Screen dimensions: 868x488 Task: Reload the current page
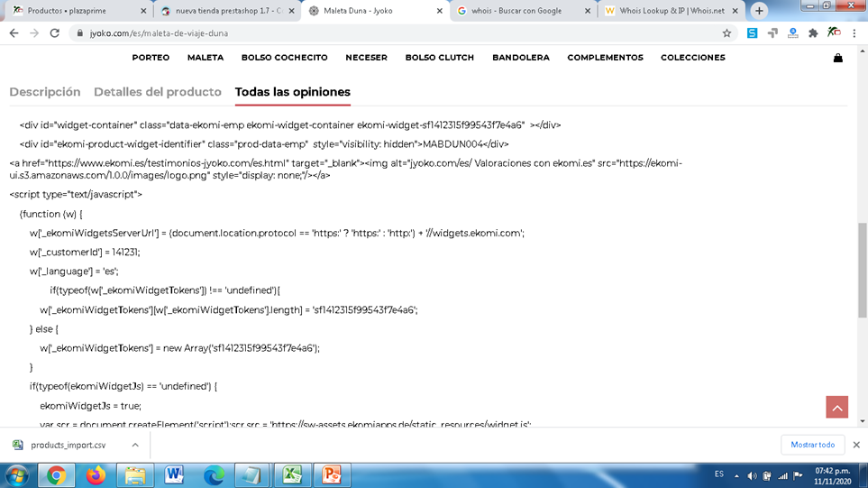54,33
